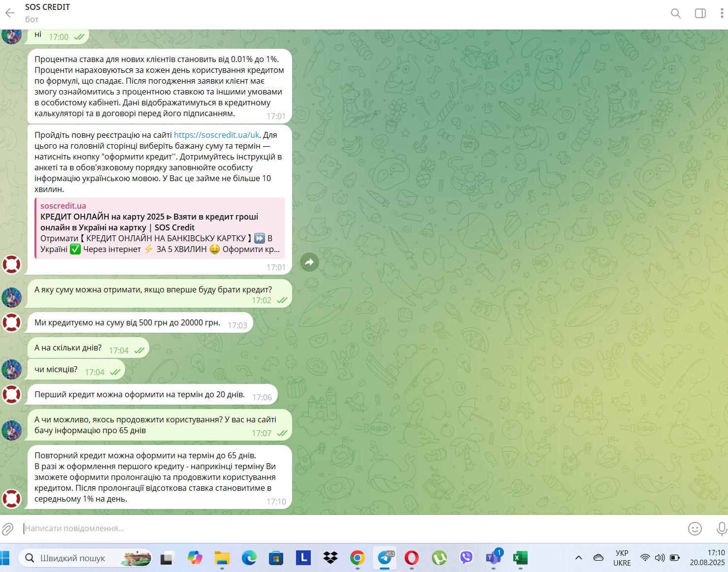Open search in chat icon
The width and height of the screenshot is (728, 572).
676,13
